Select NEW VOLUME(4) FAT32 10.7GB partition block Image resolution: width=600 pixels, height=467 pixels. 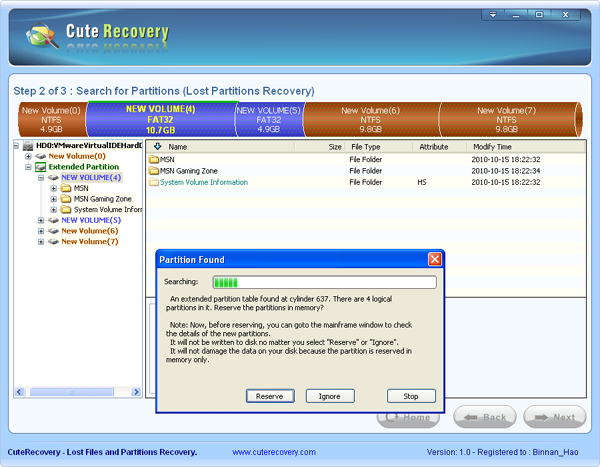(161, 120)
